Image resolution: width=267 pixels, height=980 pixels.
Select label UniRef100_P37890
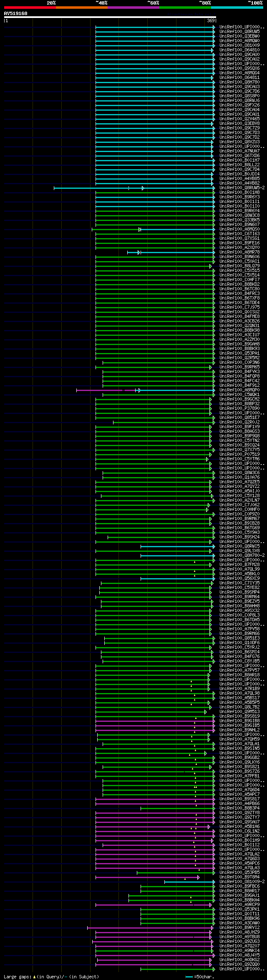(x=239, y=408)
